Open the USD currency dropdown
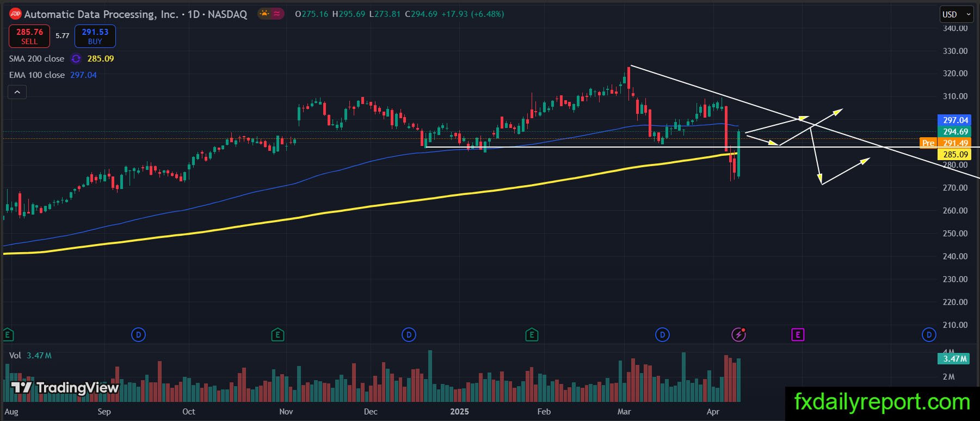The height and width of the screenshot is (421, 980). pyautogui.click(x=957, y=14)
